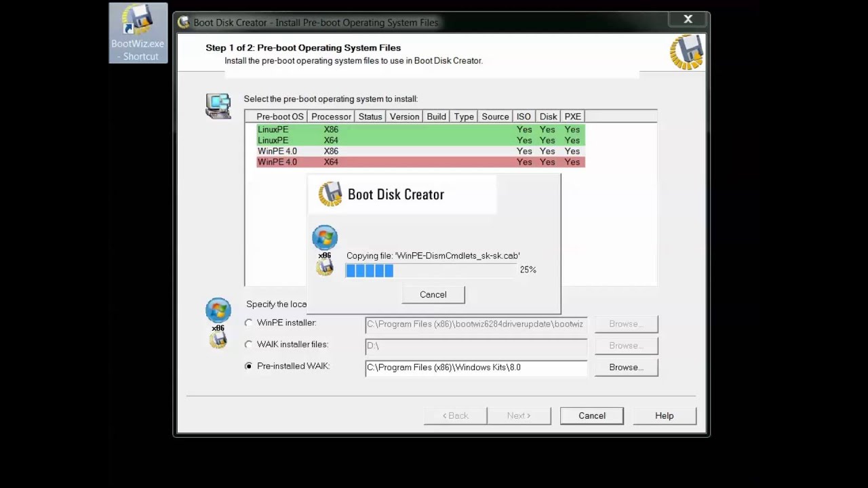The image size is (868, 488).
Task: Click the ISO column header
Action: (524, 117)
